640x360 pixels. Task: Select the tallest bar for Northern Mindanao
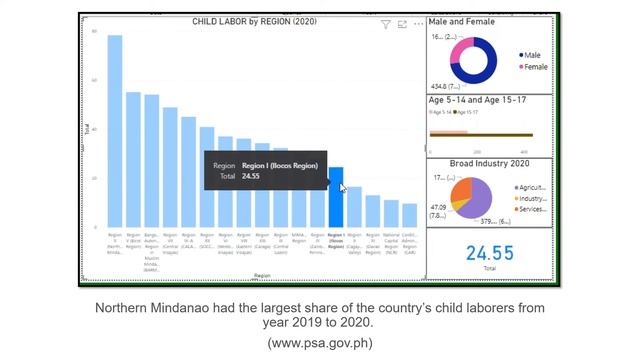tap(115, 131)
